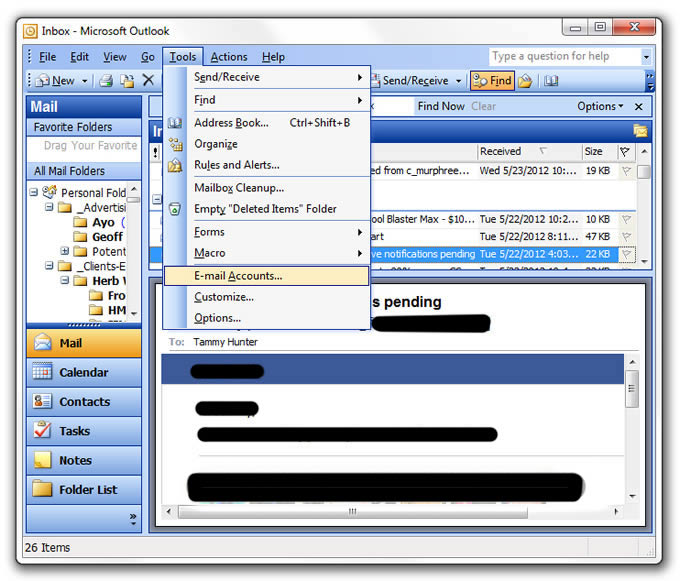Click the Notes sticky note icon
Image resolution: width=680 pixels, height=581 pixels.
(42, 460)
